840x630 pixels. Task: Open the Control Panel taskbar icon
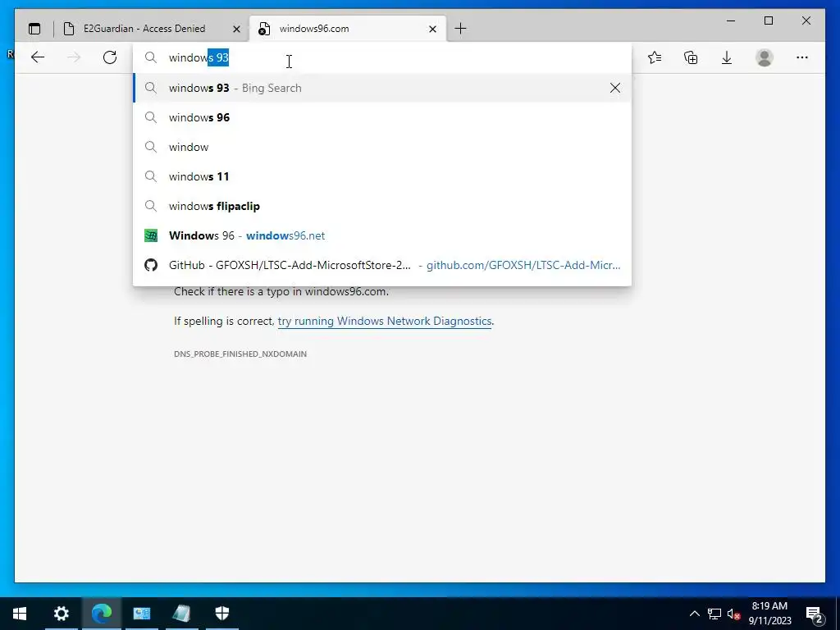click(x=141, y=614)
